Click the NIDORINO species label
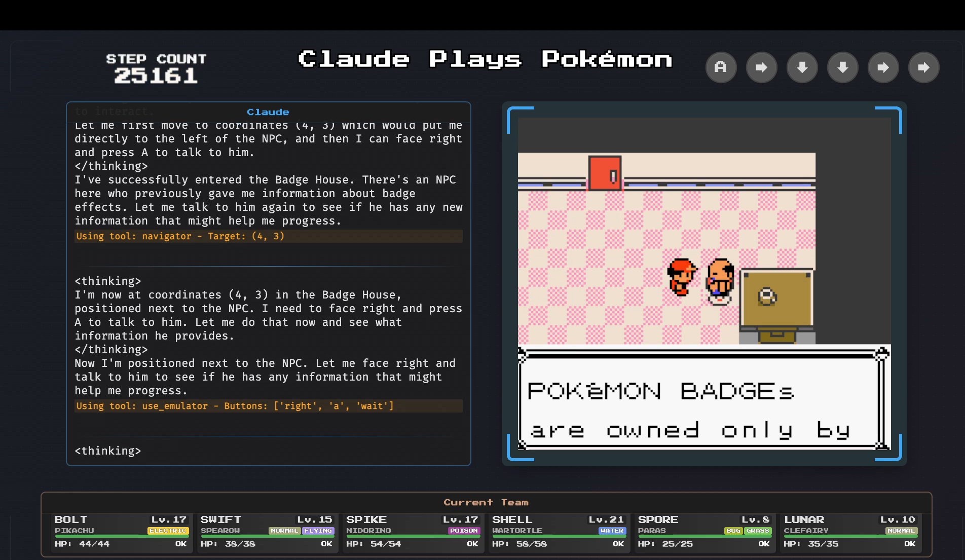965x560 pixels. [x=368, y=531]
